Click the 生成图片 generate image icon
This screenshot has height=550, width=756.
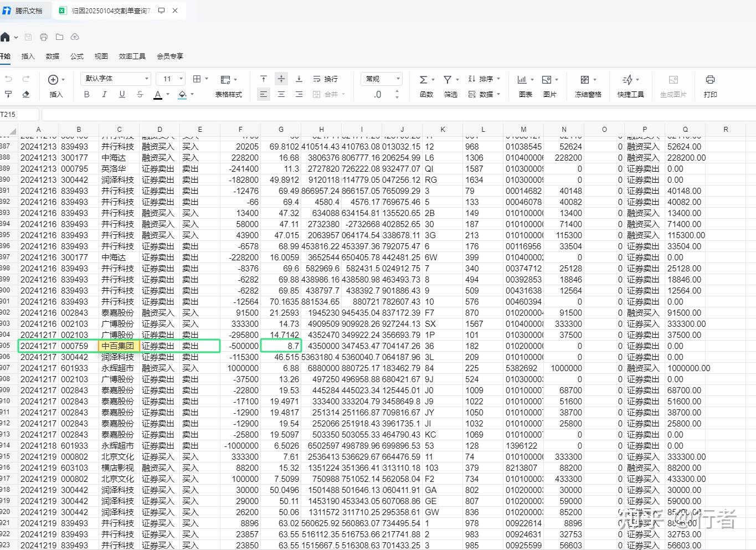pos(673,80)
